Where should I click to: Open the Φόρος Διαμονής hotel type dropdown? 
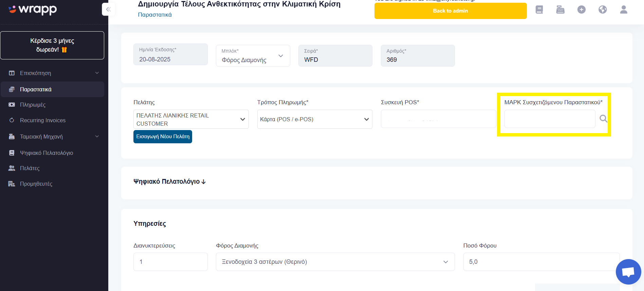pos(335,262)
